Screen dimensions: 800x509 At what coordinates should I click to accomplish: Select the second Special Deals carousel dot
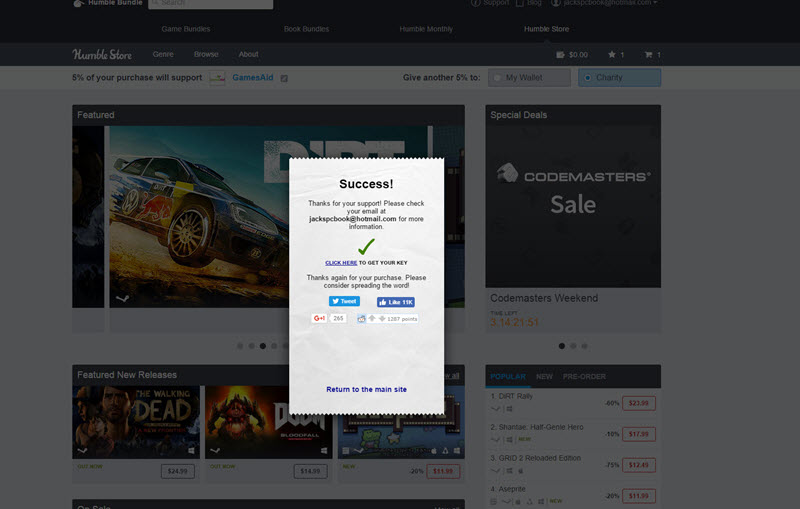[x=573, y=346]
